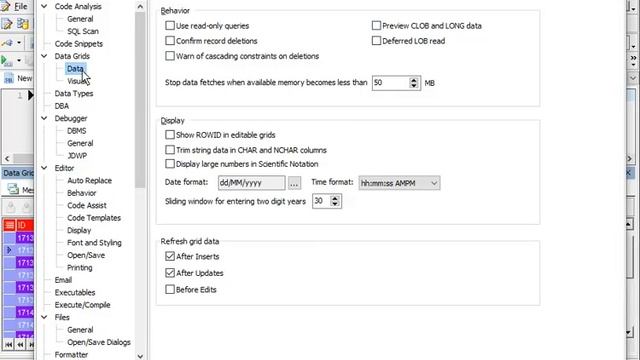Enable Before Edits refresh option
This screenshot has height=360, width=640.
click(x=170, y=290)
